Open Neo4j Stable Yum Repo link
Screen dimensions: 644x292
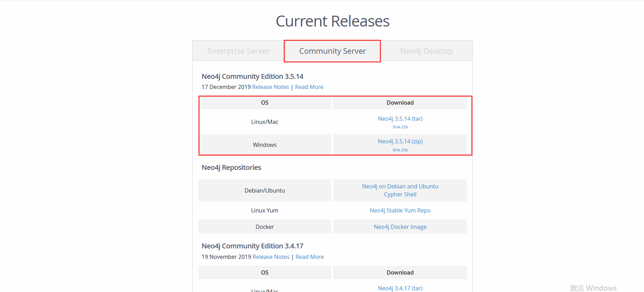[400, 210]
